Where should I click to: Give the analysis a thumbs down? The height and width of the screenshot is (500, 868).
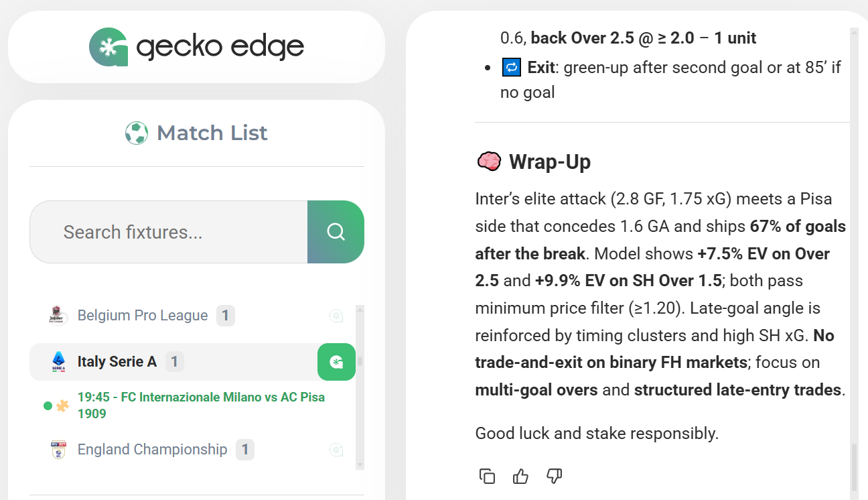point(554,477)
